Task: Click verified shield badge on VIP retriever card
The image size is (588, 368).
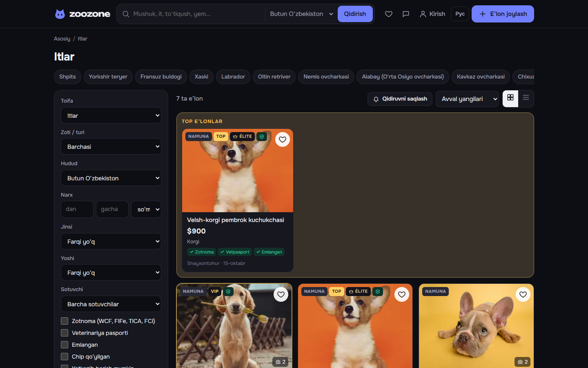Action: tap(228, 292)
